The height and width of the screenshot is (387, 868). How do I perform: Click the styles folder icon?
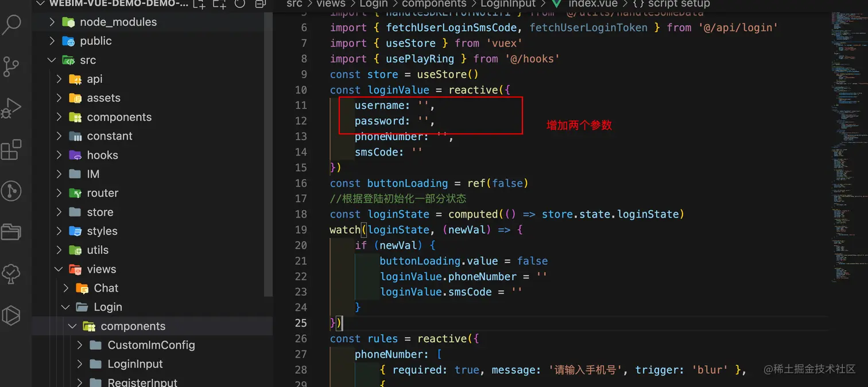click(x=75, y=231)
